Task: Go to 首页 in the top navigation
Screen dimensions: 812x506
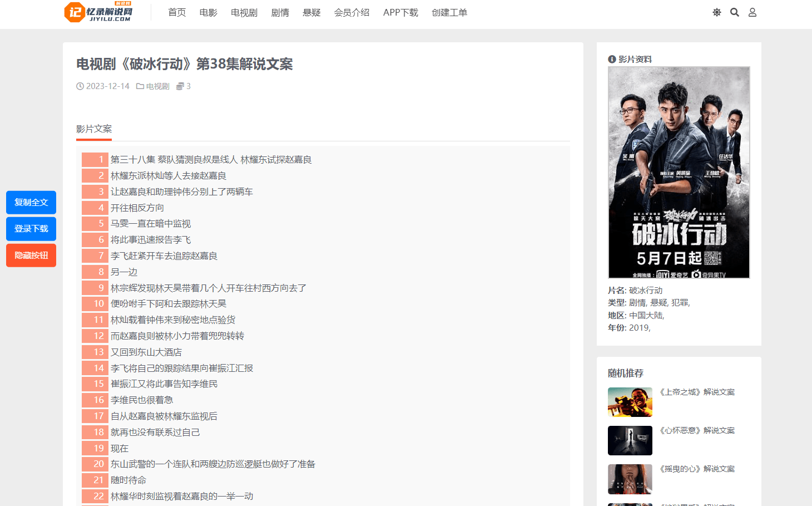Action: 177,12
